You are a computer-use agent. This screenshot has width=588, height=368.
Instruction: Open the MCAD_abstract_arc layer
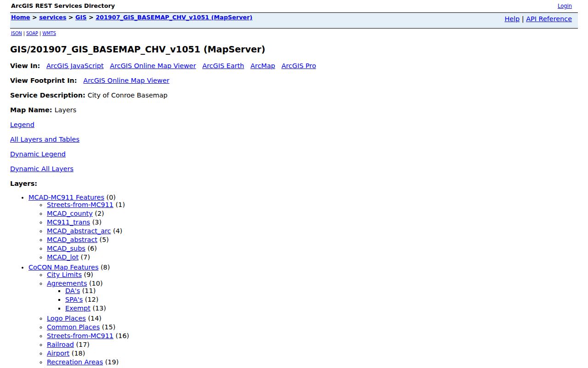[79, 231]
